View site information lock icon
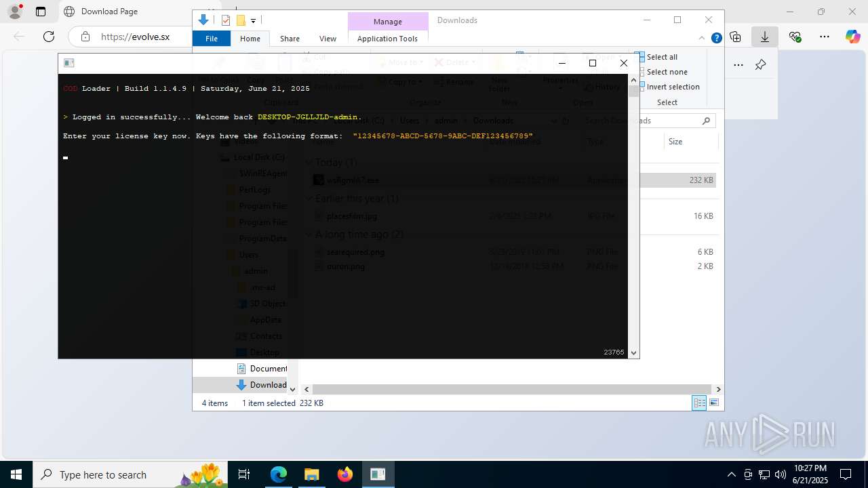The width and height of the screenshot is (868, 488). click(x=85, y=37)
